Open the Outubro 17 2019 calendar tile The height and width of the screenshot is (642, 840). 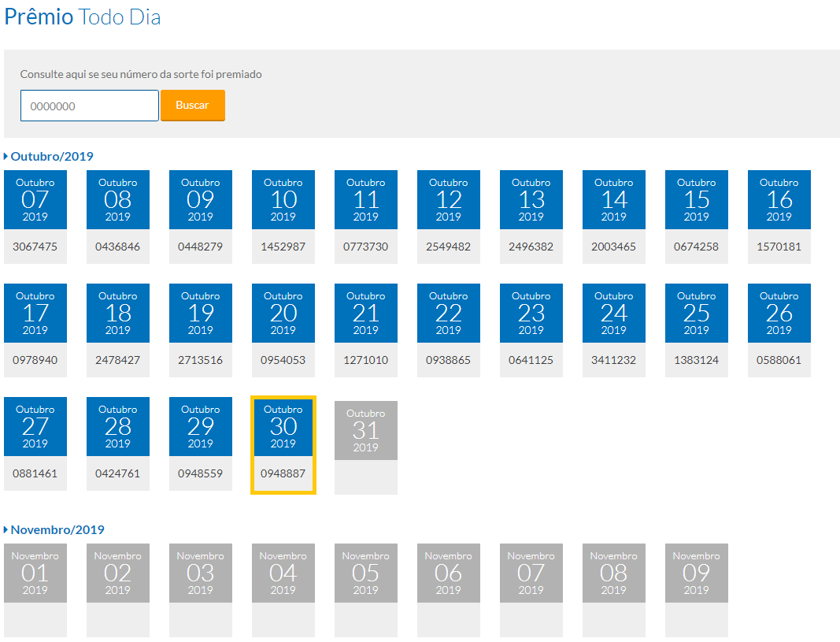pyautogui.click(x=35, y=314)
